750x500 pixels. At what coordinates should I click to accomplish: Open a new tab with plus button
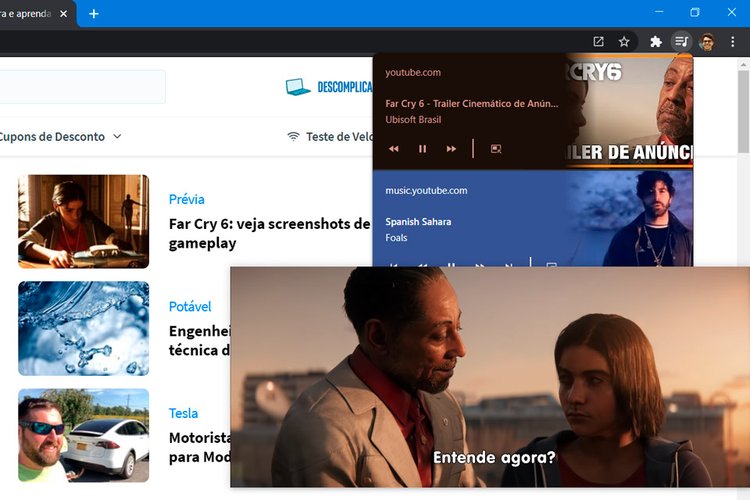click(94, 14)
